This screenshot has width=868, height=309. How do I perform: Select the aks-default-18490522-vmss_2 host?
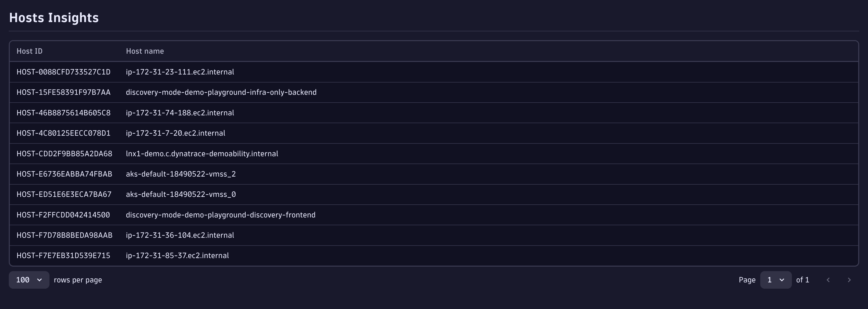(x=434, y=174)
